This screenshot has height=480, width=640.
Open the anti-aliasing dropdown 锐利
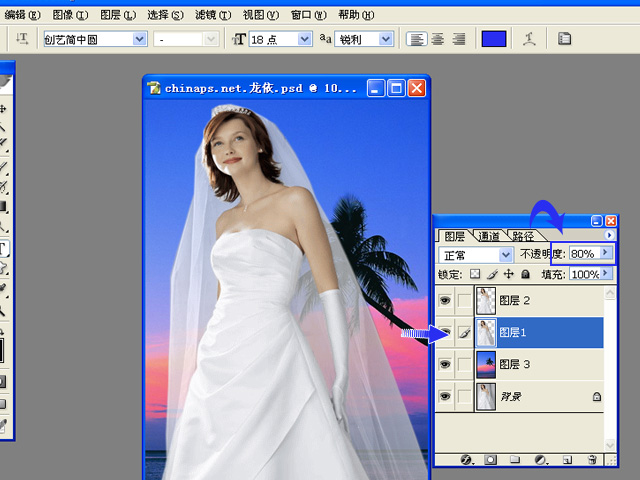click(385, 39)
